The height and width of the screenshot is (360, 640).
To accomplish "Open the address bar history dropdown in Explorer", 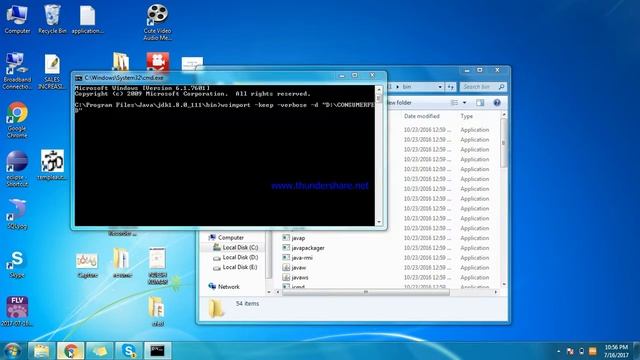I will [x=440, y=87].
